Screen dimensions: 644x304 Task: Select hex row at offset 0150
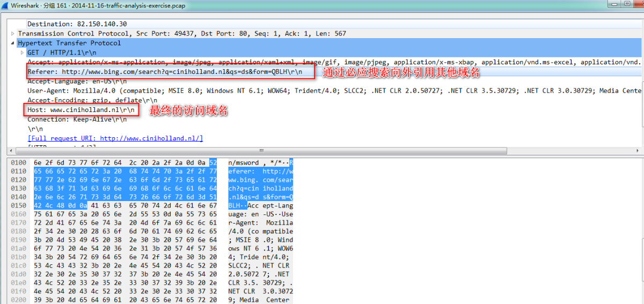151,205
